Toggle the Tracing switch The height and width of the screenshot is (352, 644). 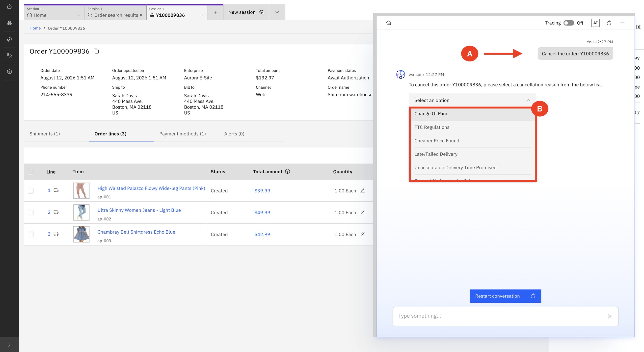[x=568, y=23]
